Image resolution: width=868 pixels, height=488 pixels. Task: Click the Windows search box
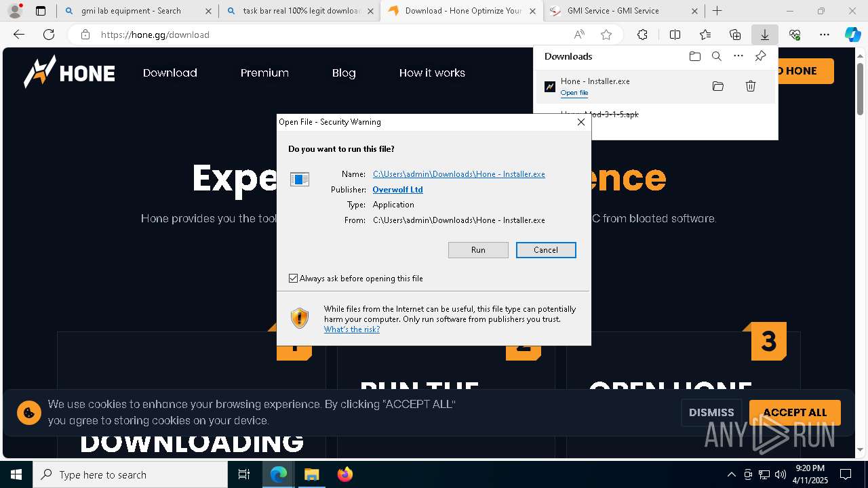(130, 474)
